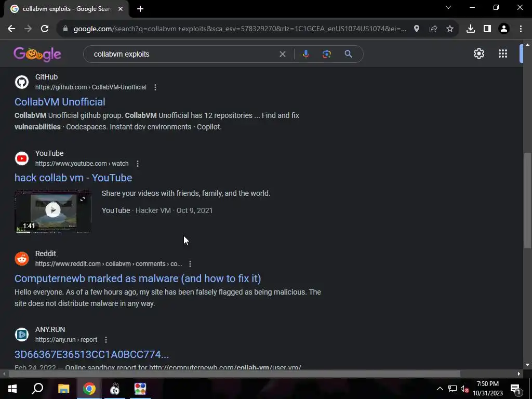
Task: Reload the Google search page
Action: (x=45, y=29)
